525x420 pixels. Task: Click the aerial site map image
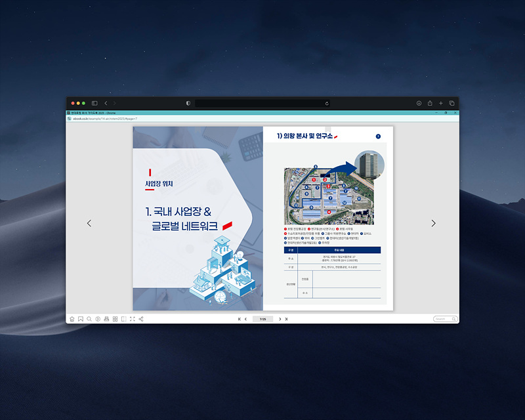point(329,196)
